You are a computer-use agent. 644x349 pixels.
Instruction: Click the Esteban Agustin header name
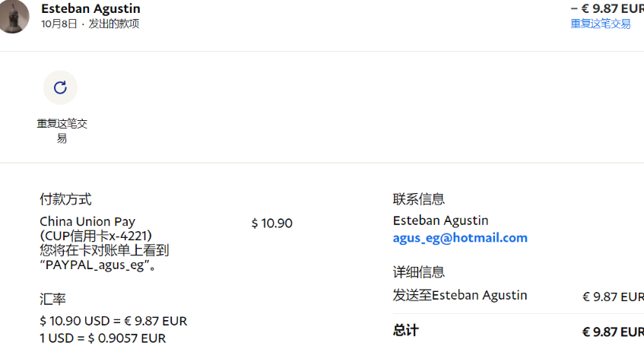[90, 8]
